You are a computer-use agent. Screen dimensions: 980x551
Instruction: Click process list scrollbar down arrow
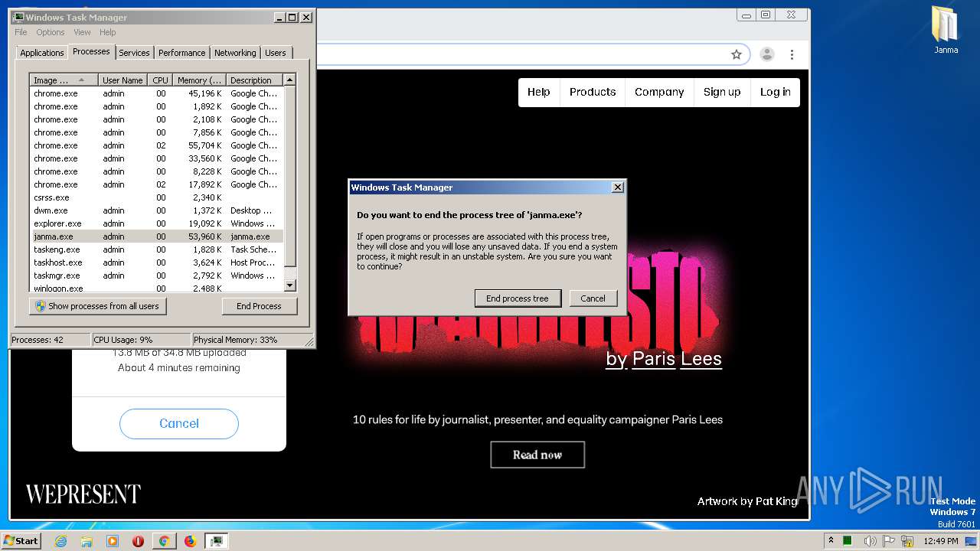point(289,285)
